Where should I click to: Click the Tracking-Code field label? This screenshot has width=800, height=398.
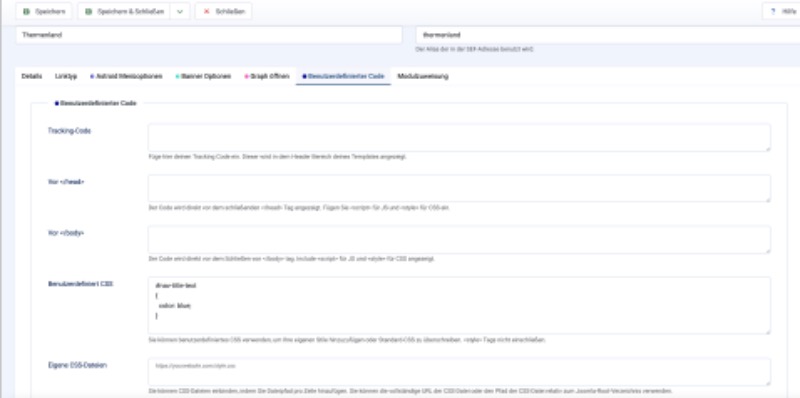tap(69, 131)
